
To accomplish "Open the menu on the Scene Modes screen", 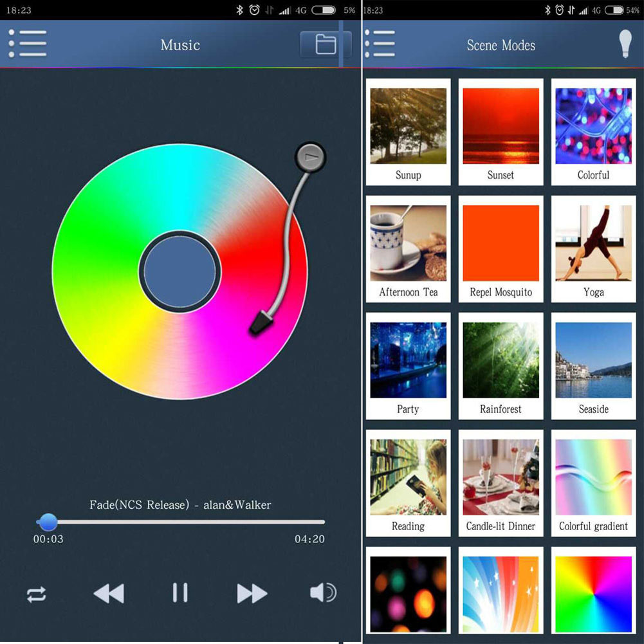I will point(380,44).
